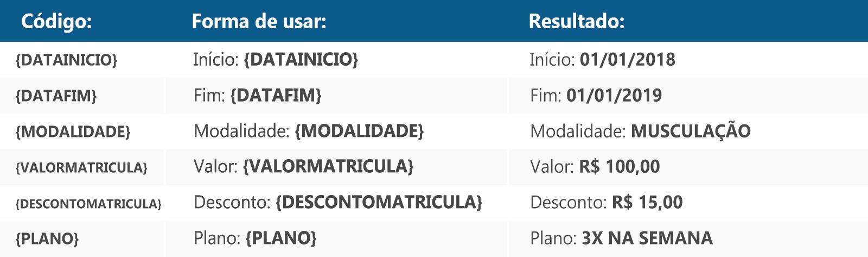Click the 'Plano: {PLANO}' usage text
Screen dimensions: 868x257
tap(255, 238)
